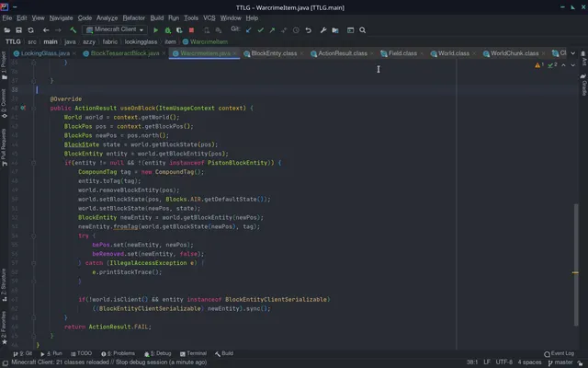The image size is (588, 368).
Task: Open the Terminal tool window
Action: tap(193, 353)
